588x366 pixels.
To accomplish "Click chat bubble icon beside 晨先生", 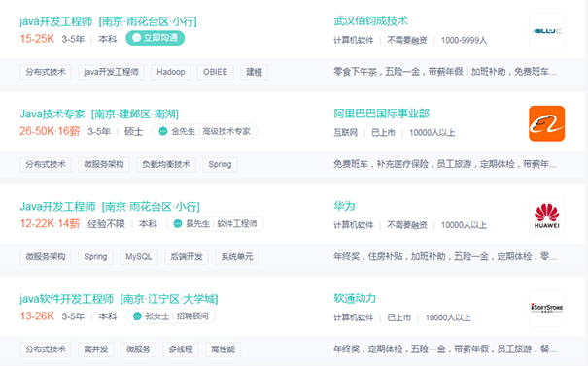I will click(x=178, y=224).
